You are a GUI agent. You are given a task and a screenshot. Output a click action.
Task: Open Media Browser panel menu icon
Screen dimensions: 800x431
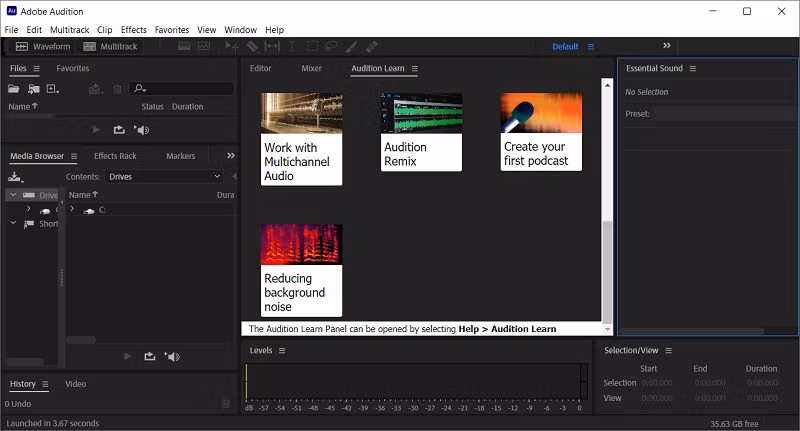(74, 156)
